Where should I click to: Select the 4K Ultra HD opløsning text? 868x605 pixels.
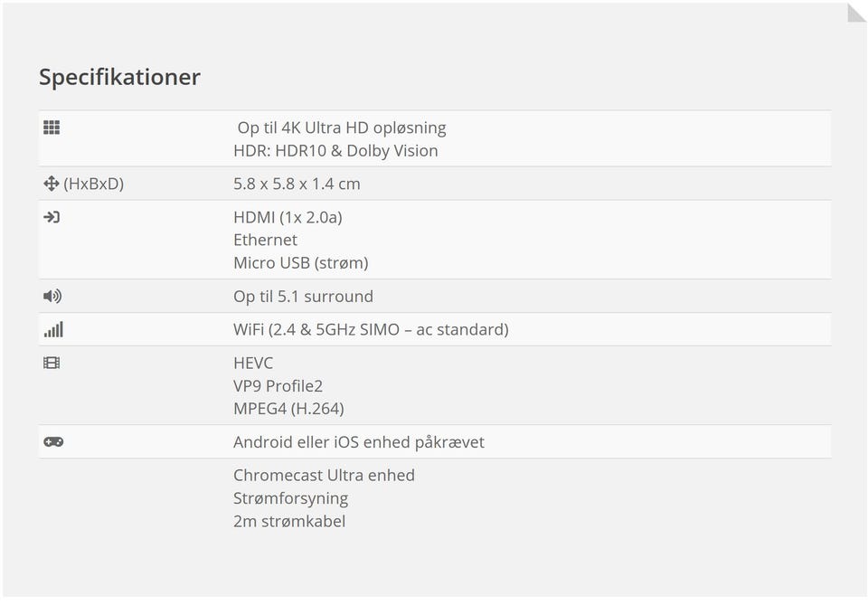coord(342,128)
